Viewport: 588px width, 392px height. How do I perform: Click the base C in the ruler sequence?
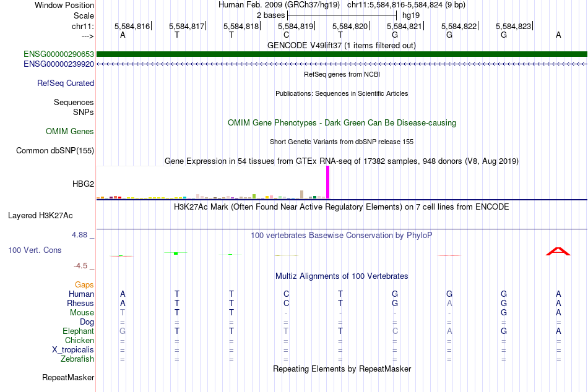click(x=286, y=35)
